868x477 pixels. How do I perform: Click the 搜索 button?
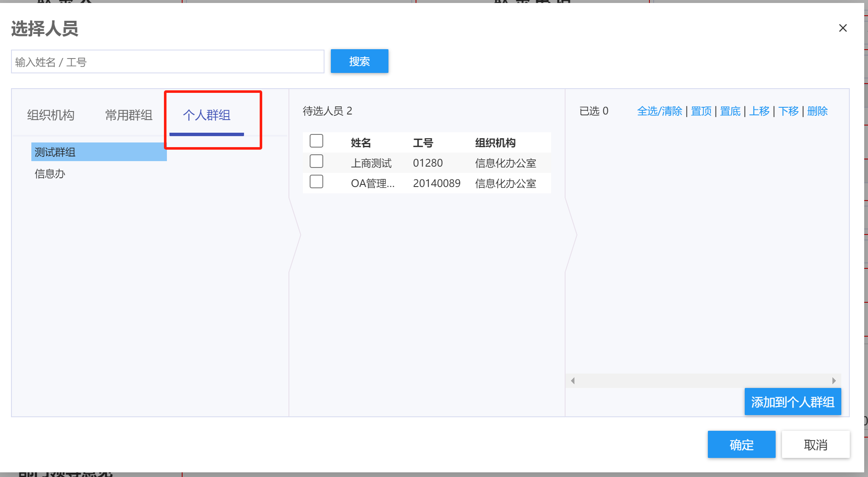[359, 61]
